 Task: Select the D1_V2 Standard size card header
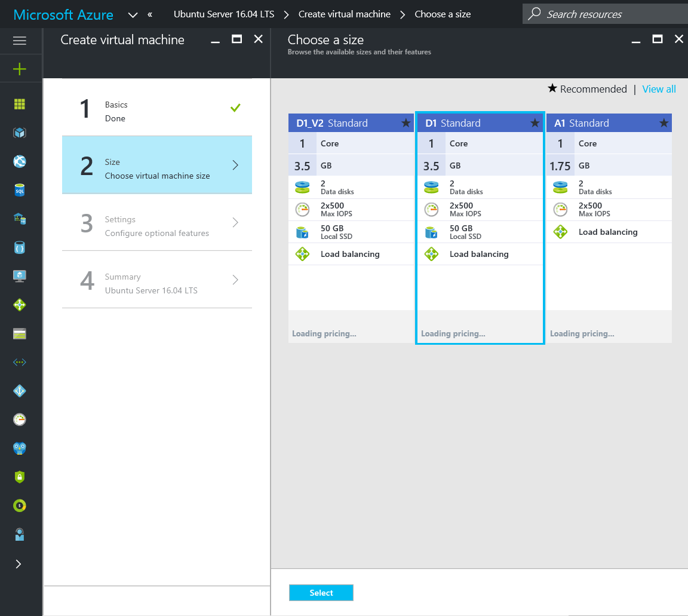point(351,123)
